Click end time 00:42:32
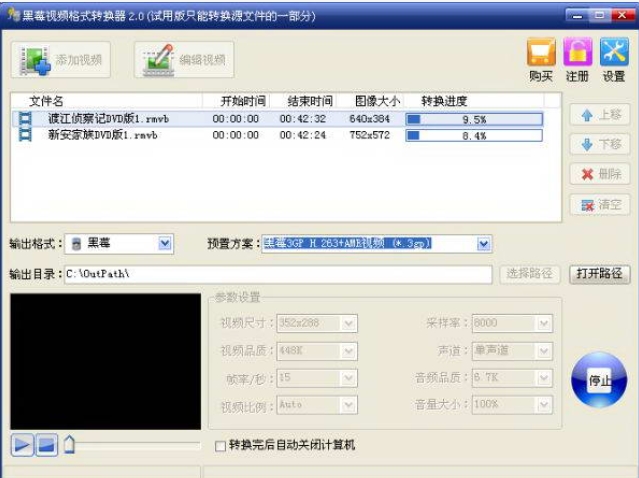 click(x=303, y=119)
